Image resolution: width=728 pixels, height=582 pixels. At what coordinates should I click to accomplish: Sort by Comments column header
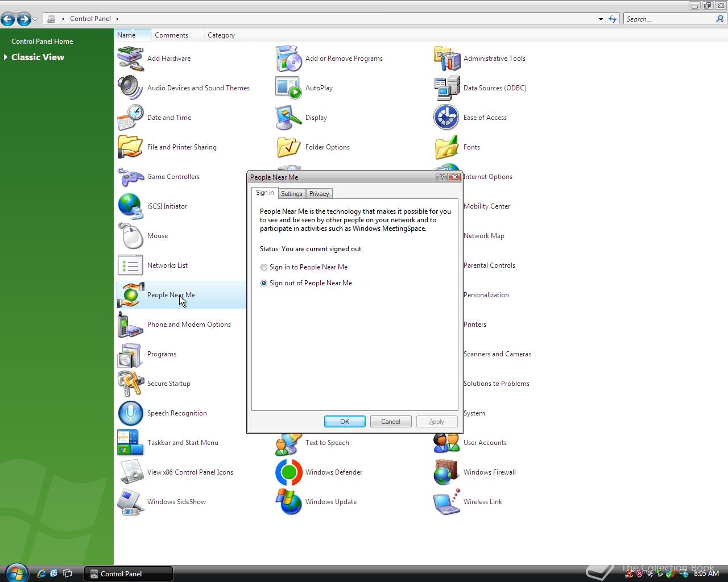(177, 35)
